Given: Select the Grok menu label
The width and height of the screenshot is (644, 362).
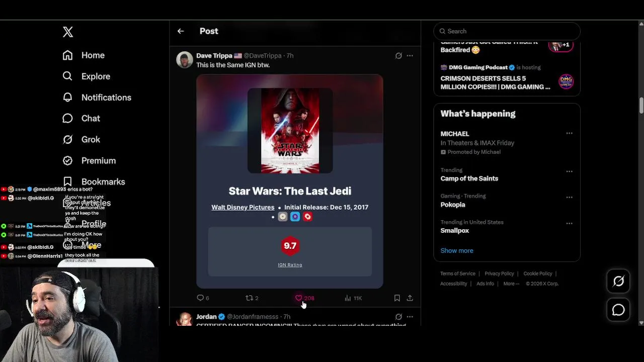Looking at the screenshot, I should pos(91,139).
